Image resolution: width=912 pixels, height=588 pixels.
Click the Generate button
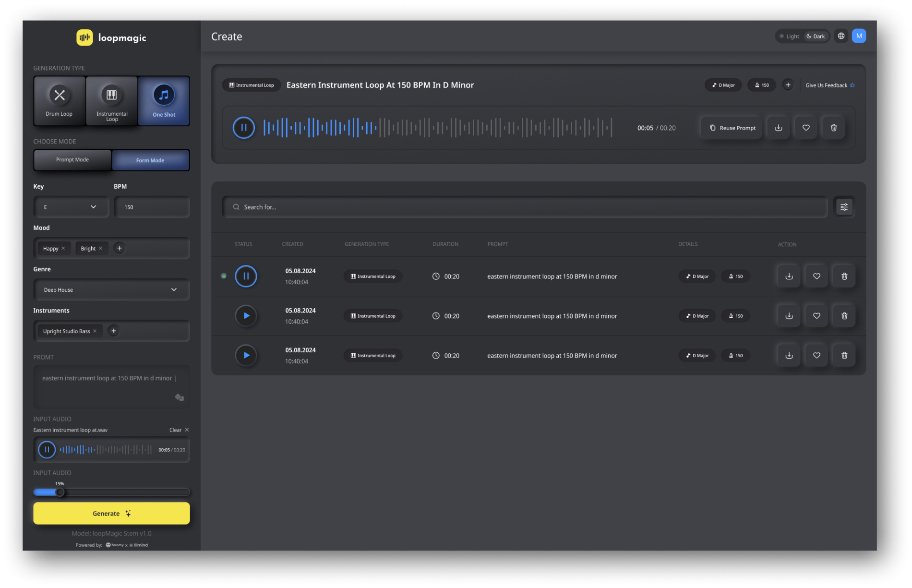coord(111,513)
